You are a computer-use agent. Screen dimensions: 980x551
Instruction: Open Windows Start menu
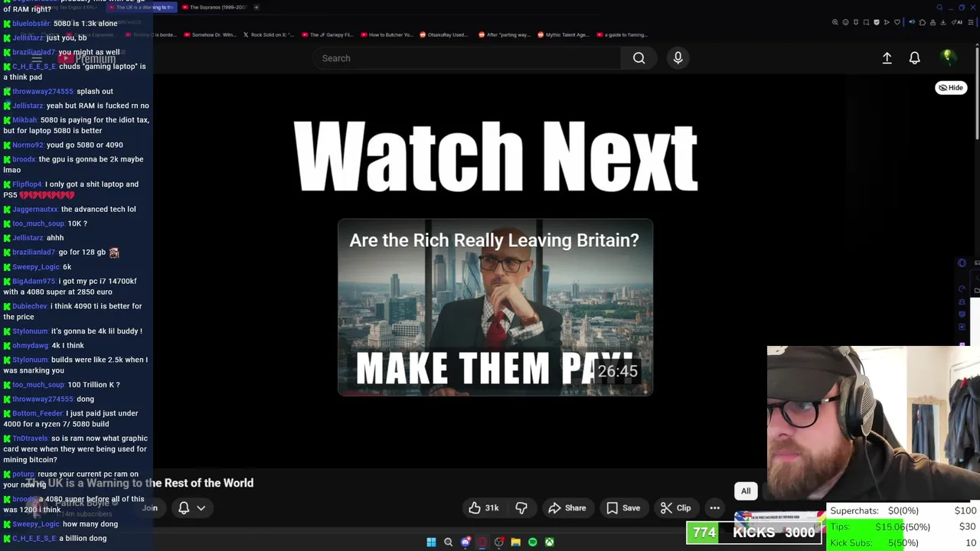pyautogui.click(x=431, y=543)
